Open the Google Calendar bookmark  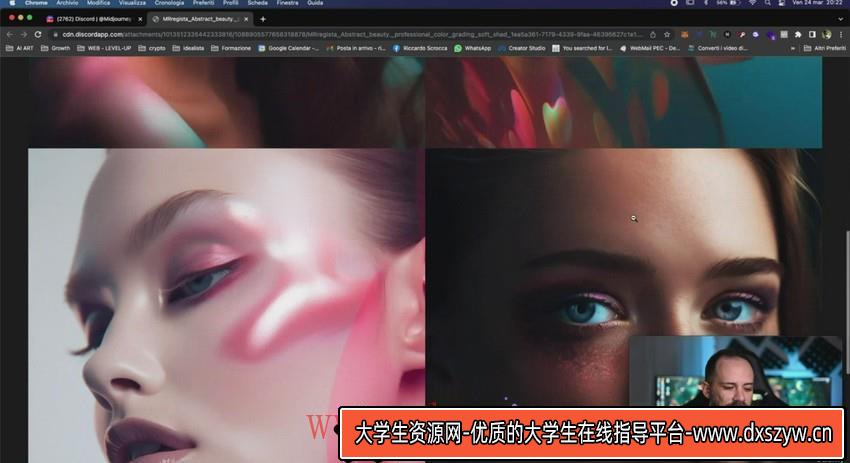point(288,48)
